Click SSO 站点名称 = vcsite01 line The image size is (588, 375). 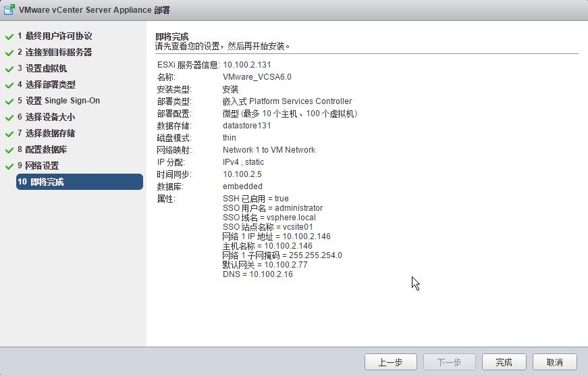tap(268, 227)
